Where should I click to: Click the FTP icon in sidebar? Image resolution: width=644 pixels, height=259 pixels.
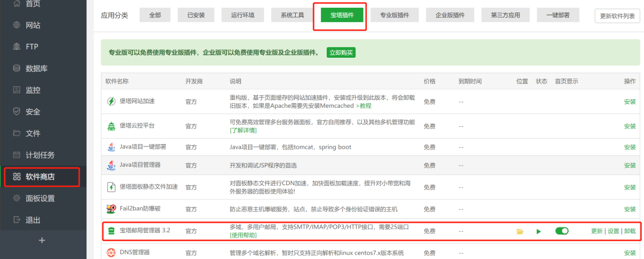[17, 46]
